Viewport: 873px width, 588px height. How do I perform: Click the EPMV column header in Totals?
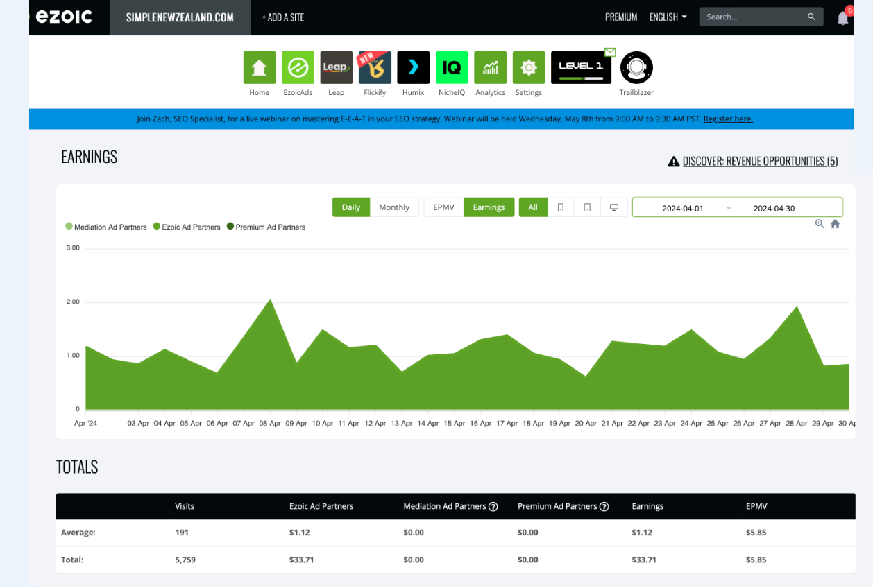pyautogui.click(x=757, y=507)
